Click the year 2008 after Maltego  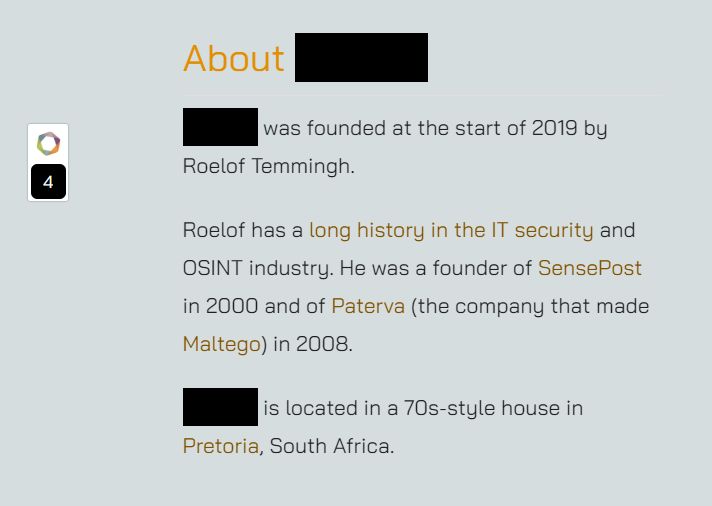click(324, 344)
